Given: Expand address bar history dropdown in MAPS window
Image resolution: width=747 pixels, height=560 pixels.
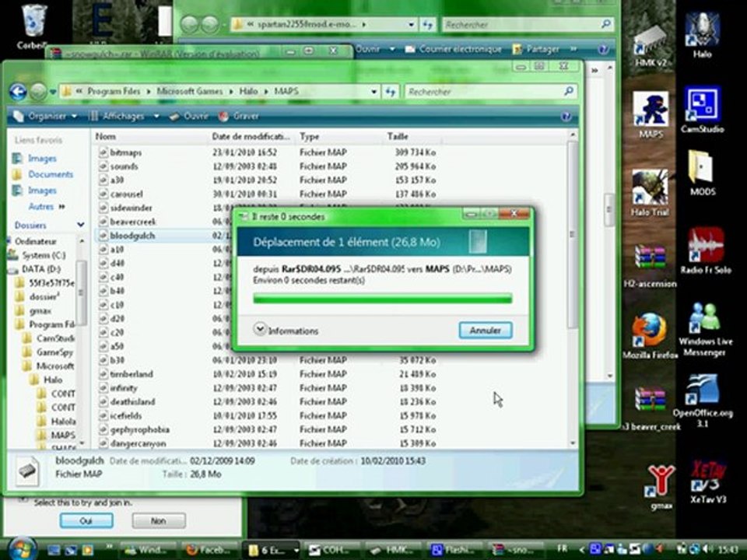Looking at the screenshot, I should pyautogui.click(x=374, y=92).
